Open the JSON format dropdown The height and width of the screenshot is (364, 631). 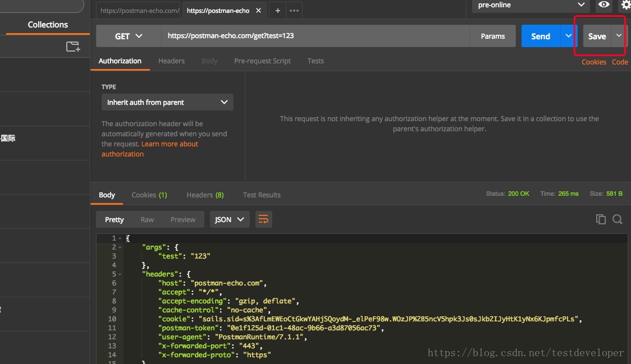(230, 219)
